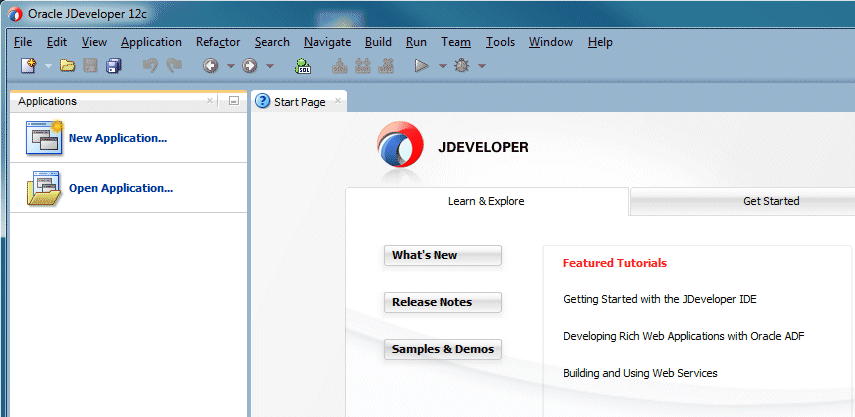
Task: Select the Start Page tab
Action: (299, 101)
